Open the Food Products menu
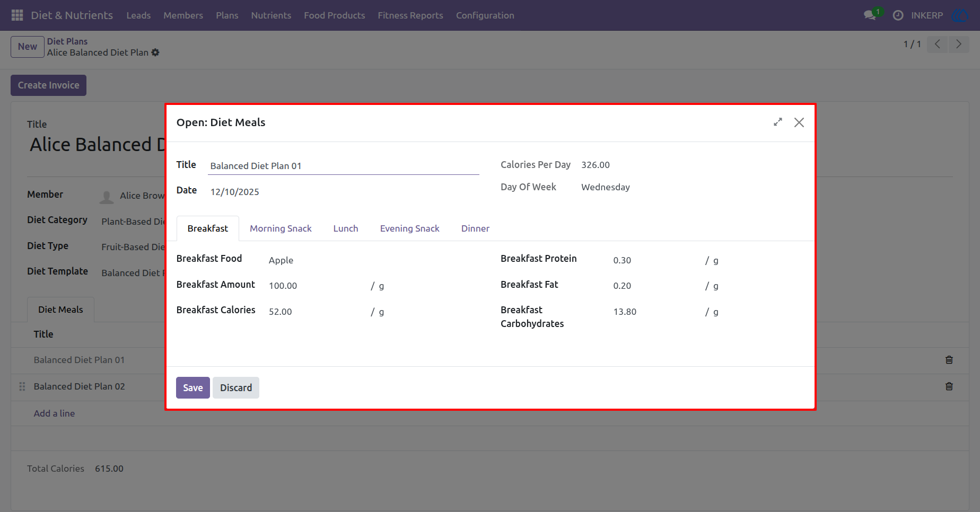The width and height of the screenshot is (980, 512). [334, 15]
